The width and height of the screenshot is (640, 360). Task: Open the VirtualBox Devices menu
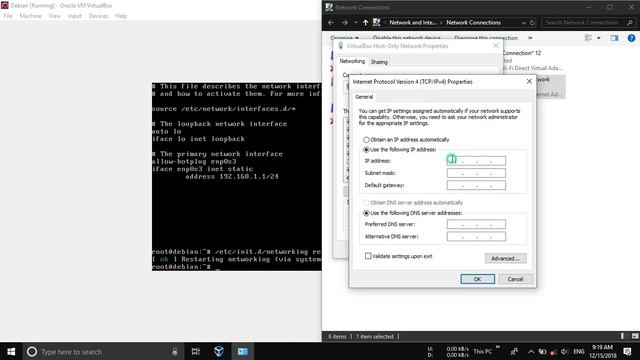(98, 16)
